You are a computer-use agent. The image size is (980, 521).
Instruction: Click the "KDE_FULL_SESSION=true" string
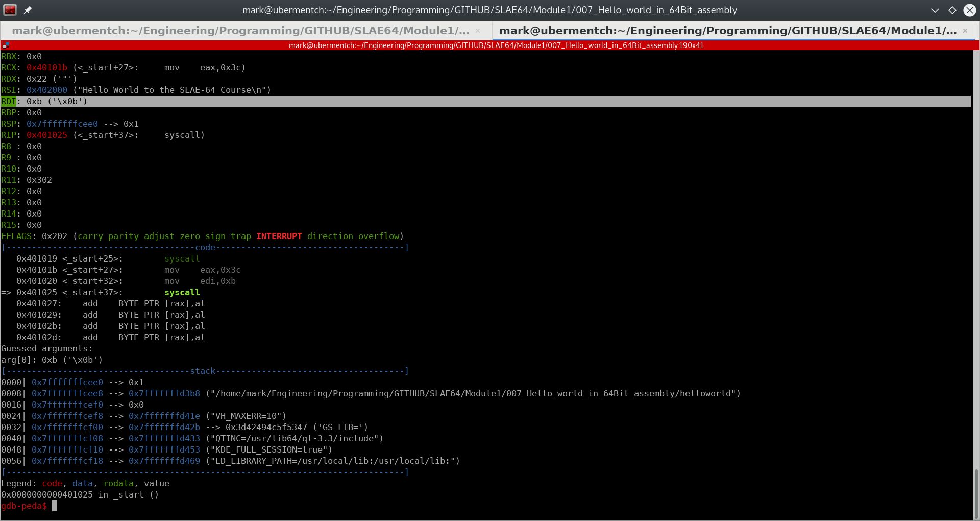click(269, 449)
